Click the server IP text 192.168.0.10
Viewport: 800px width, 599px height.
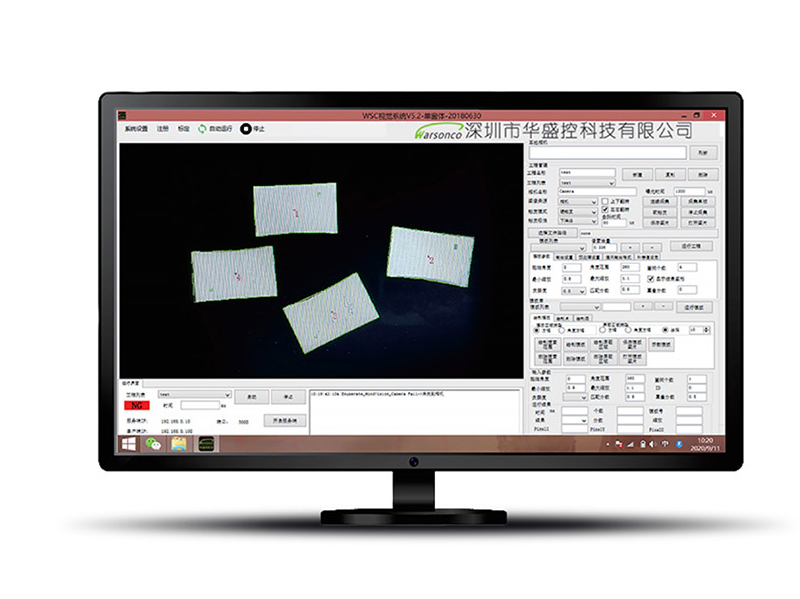pos(176,421)
